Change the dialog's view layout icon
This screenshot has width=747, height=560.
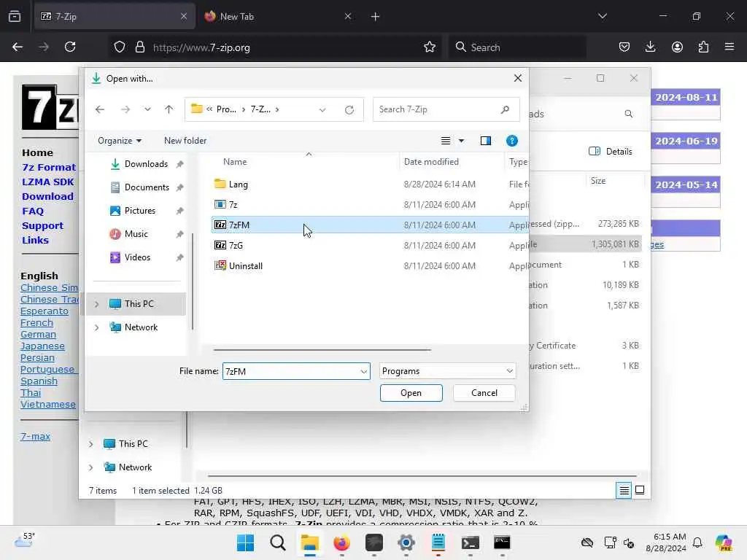pyautogui.click(x=446, y=141)
